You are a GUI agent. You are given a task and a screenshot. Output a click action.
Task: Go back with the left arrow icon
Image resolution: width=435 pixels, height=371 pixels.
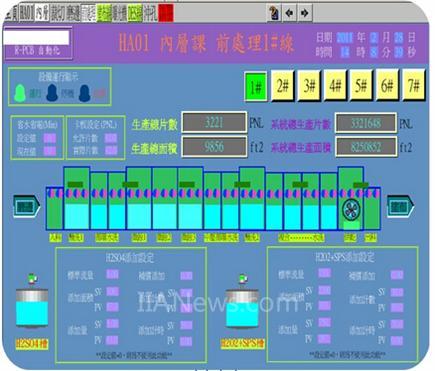pos(289,13)
